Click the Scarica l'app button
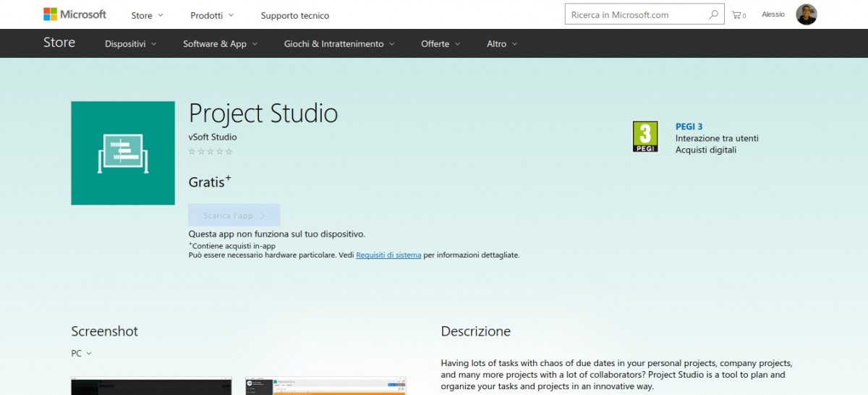Viewport: 868px width, 395px height. (234, 216)
